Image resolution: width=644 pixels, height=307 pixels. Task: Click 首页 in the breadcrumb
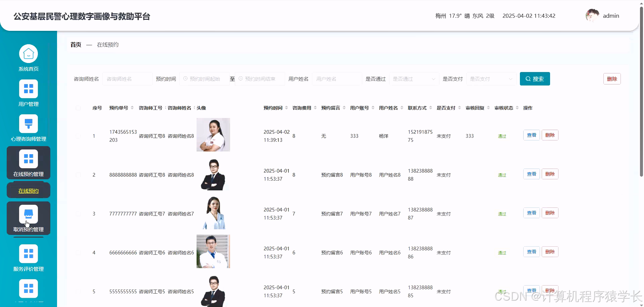coord(75,44)
